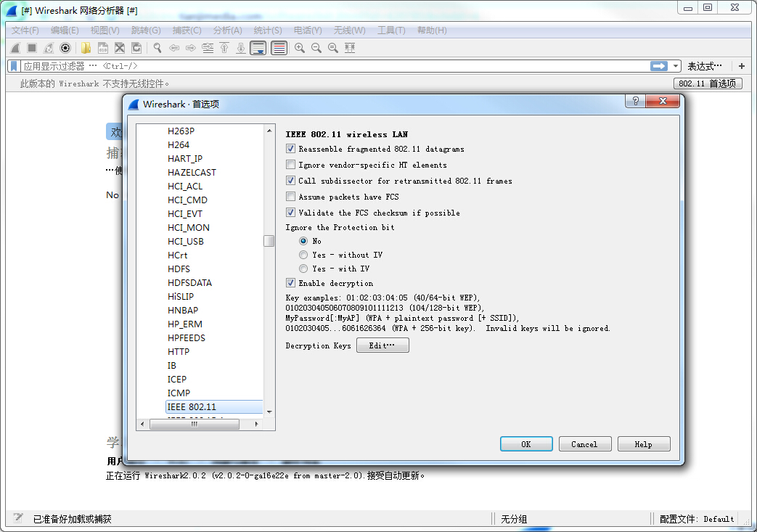
Task: Toggle the Enable decryption checkbox
Action: click(x=291, y=283)
